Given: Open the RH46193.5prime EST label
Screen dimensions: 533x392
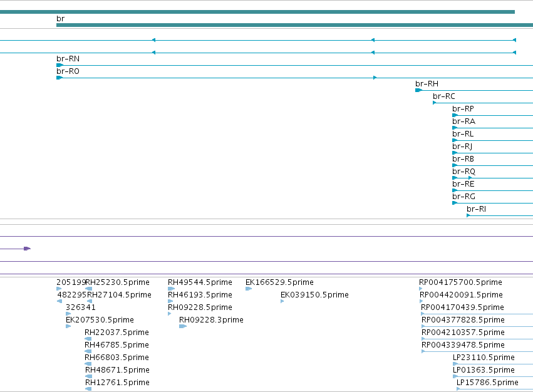Looking at the screenshot, I should pyautogui.click(x=200, y=295).
